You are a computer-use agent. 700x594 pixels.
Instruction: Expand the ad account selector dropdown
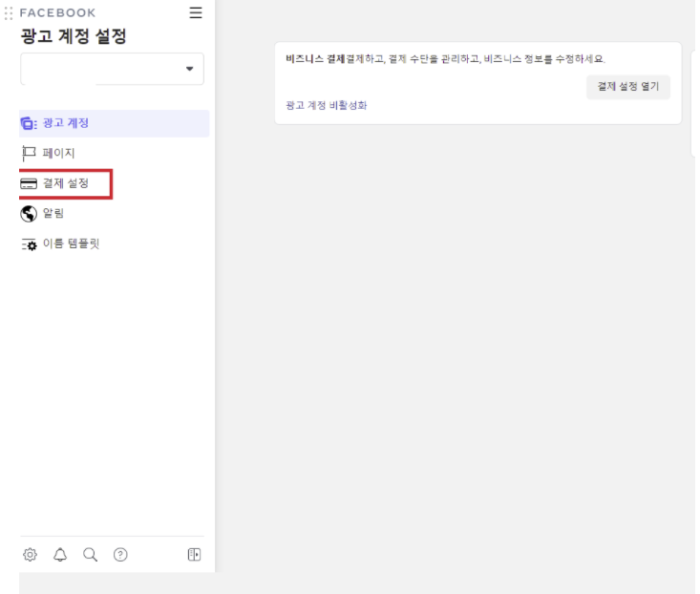pos(112,69)
